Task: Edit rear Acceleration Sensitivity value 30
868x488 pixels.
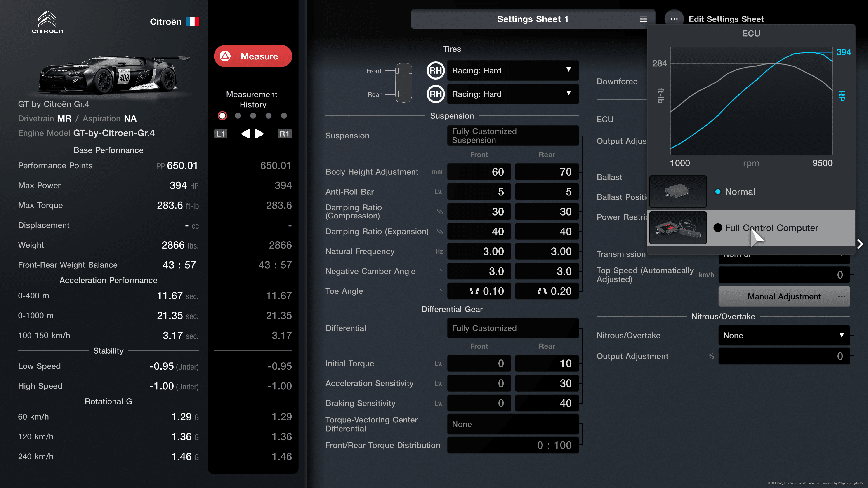Action: click(547, 383)
